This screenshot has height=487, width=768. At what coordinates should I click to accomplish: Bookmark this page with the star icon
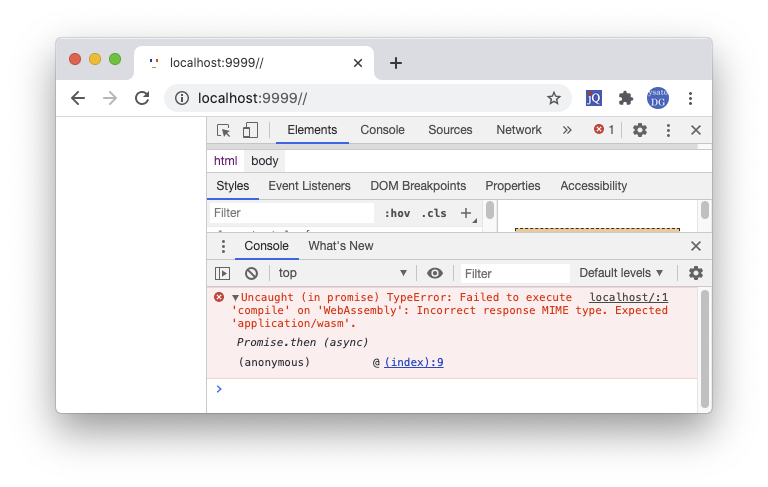tap(553, 98)
